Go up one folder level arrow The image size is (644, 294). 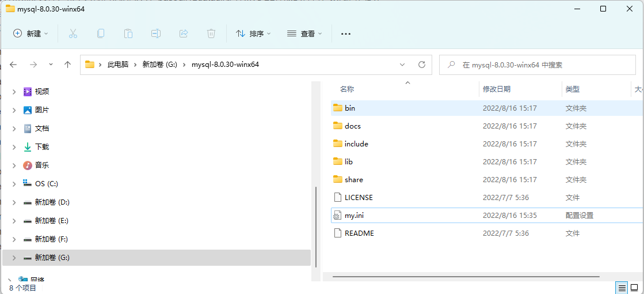click(68, 65)
